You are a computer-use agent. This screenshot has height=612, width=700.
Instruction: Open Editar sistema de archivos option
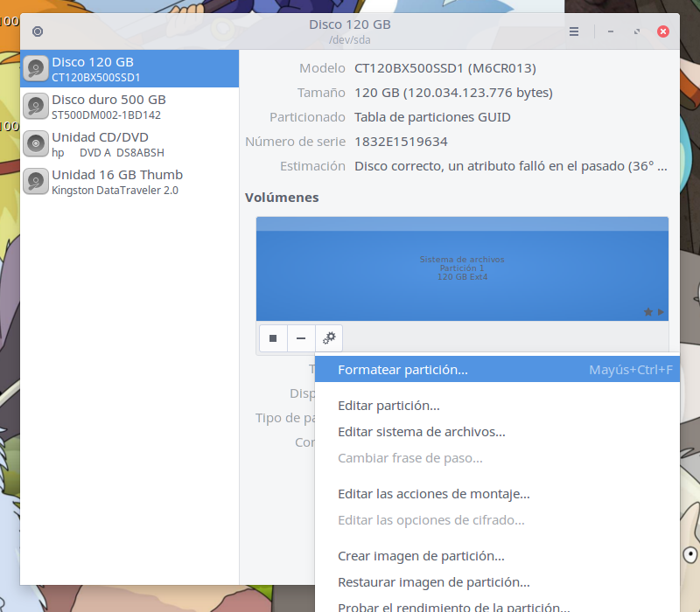point(421,432)
